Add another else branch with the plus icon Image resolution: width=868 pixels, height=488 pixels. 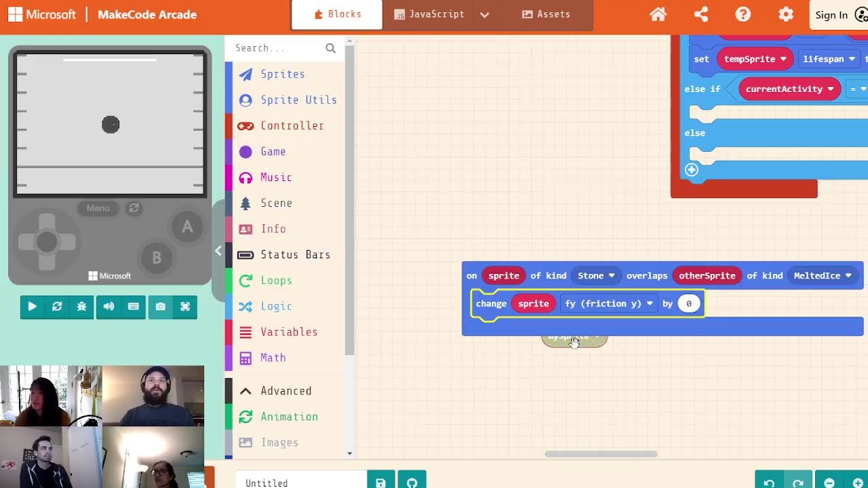[691, 170]
